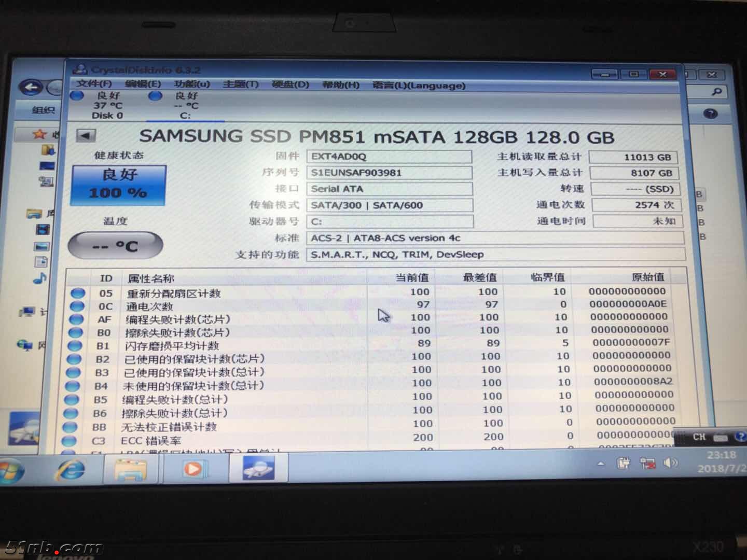Select blue status circle of attribute AF
Viewport: 747px width, 560px height.
point(76,319)
